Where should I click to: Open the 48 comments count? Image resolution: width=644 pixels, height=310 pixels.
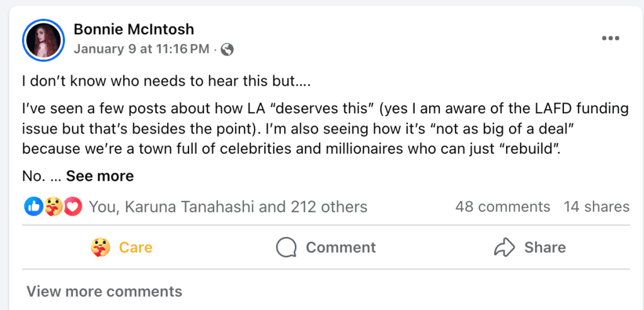[x=502, y=207]
